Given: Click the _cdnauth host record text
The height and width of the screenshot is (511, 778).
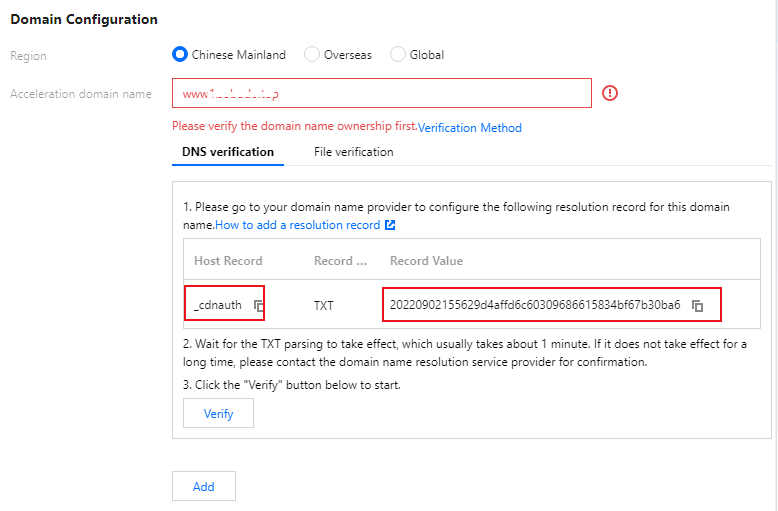Looking at the screenshot, I should click(218, 305).
